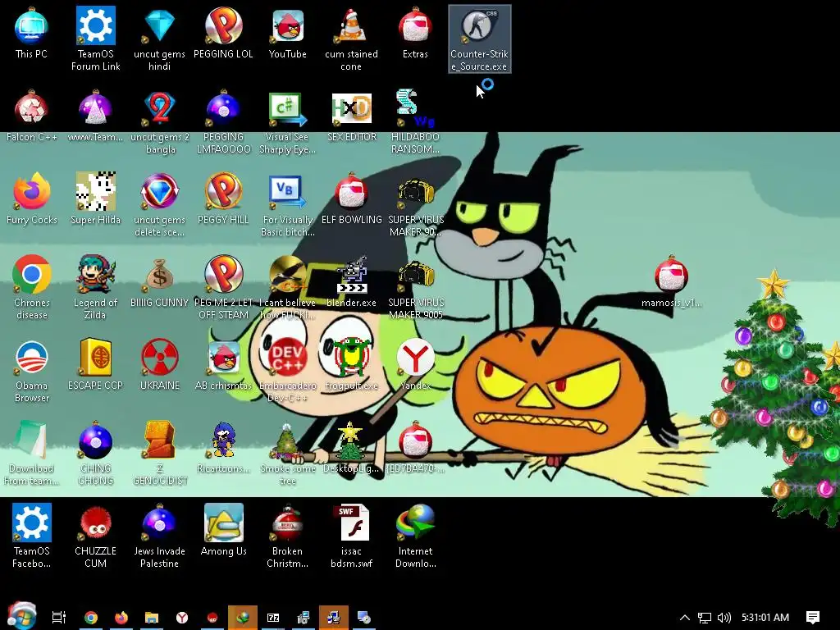The image size is (840, 630).
Task: Select the Counter-Strike_Source.exe icon
Action: pyautogui.click(x=479, y=39)
